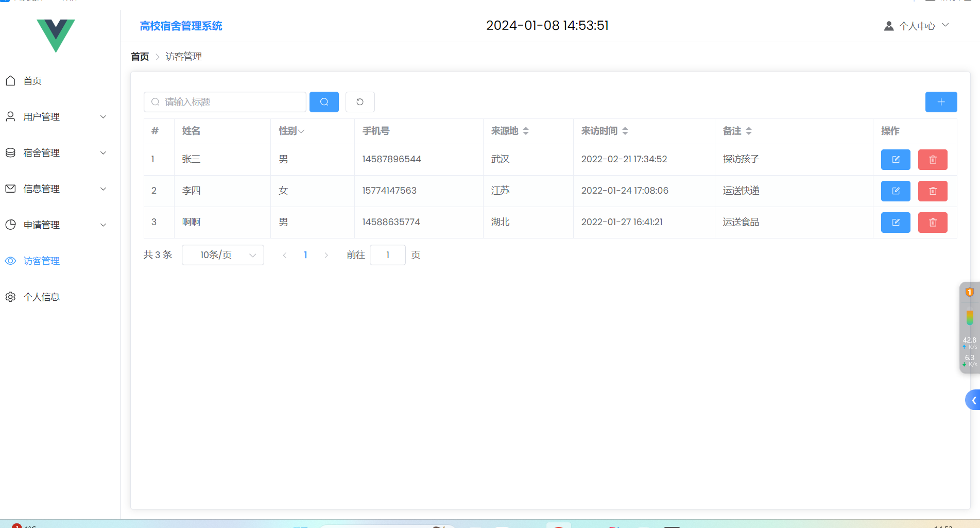Delete the 啊啊 visitor row
The image size is (980, 528).
(x=933, y=223)
